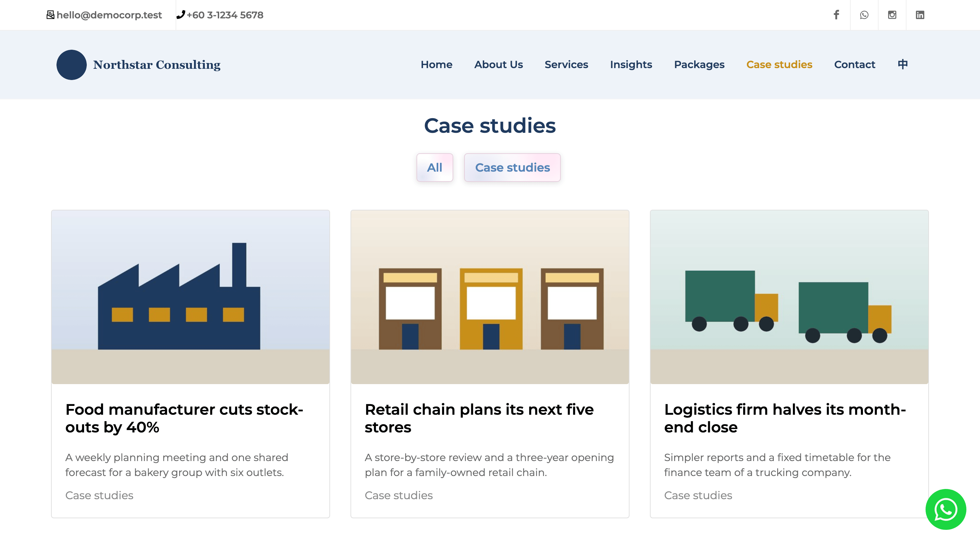This screenshot has width=980, height=538.
Task: Click the floating green WhatsApp chat button
Action: point(945,509)
